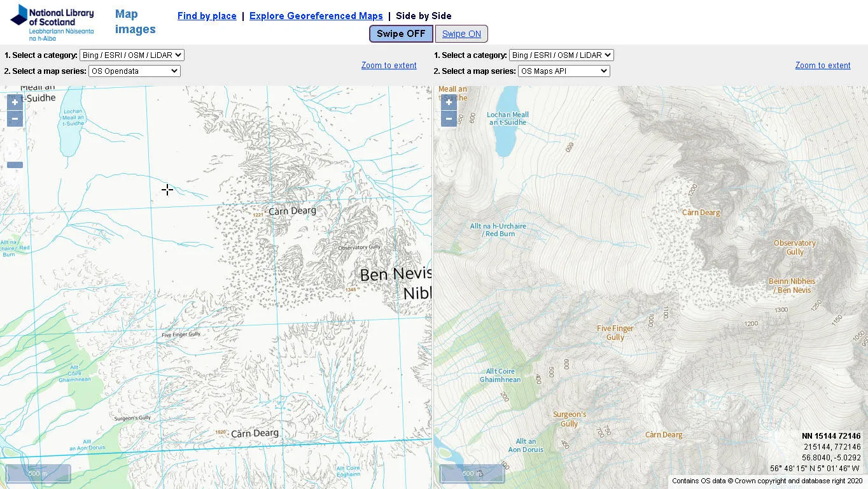The height and width of the screenshot is (489, 868).
Task: Open Explore Georeferenced Maps
Action: 316,16
